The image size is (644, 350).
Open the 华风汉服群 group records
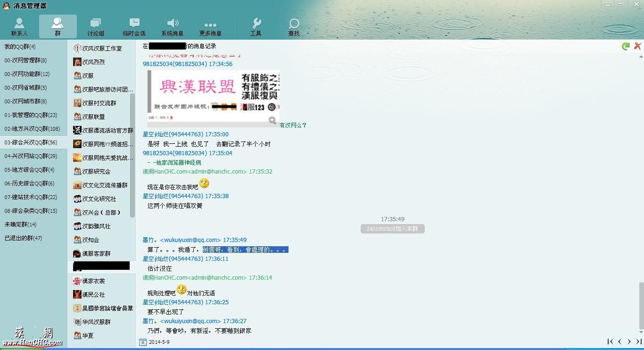pos(96,322)
